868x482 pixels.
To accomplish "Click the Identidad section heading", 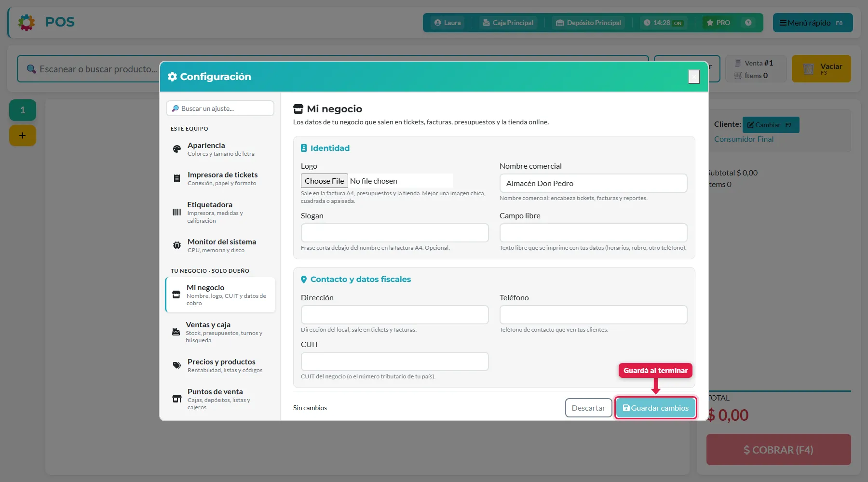I will coord(325,148).
